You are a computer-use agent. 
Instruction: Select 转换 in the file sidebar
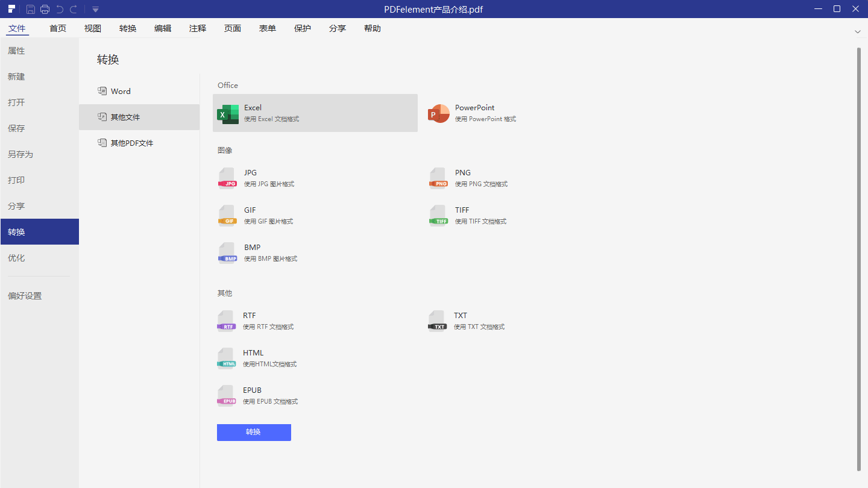39,232
